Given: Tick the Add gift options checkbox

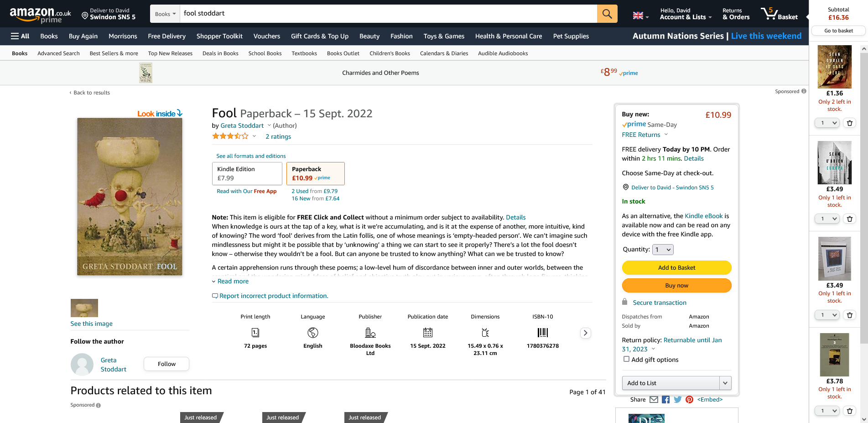Looking at the screenshot, I should point(626,359).
